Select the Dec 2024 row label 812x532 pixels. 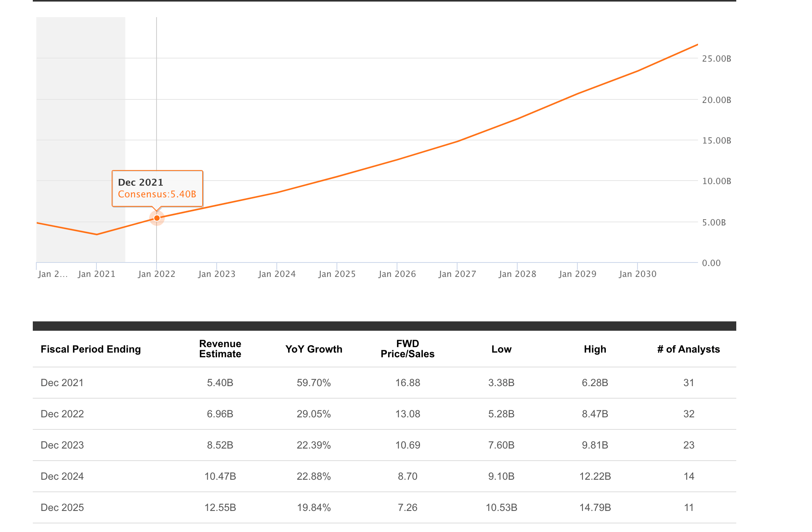tap(62, 476)
